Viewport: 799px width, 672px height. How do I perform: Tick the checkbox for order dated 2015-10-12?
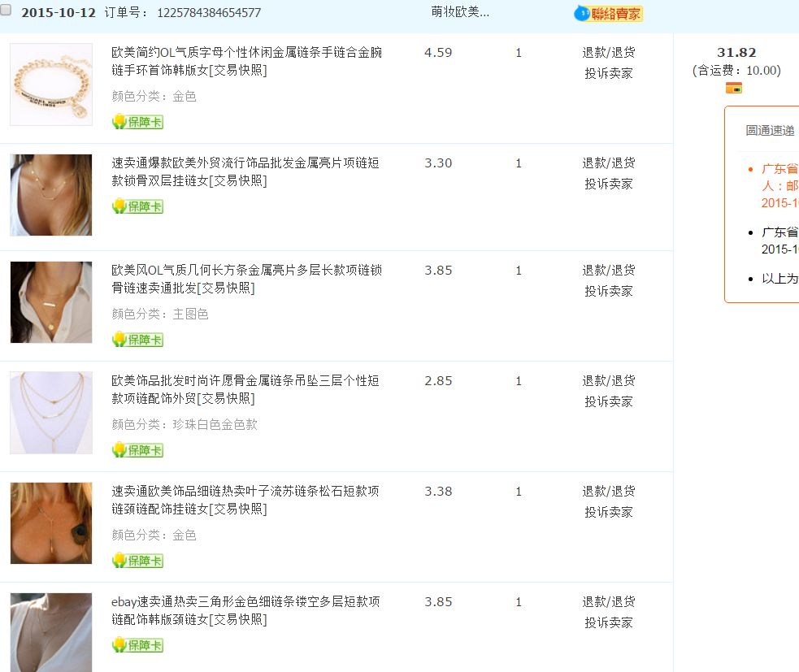(x=7, y=11)
